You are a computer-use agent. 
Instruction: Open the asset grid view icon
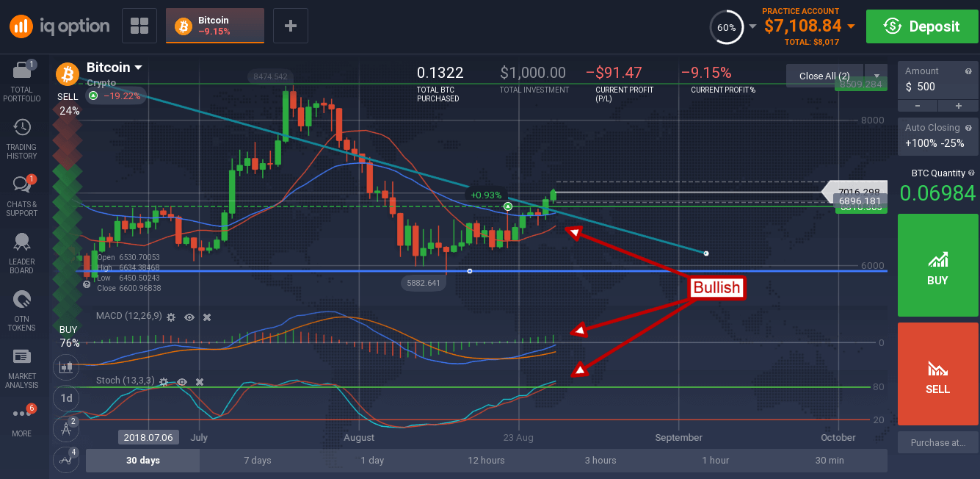click(x=139, y=26)
